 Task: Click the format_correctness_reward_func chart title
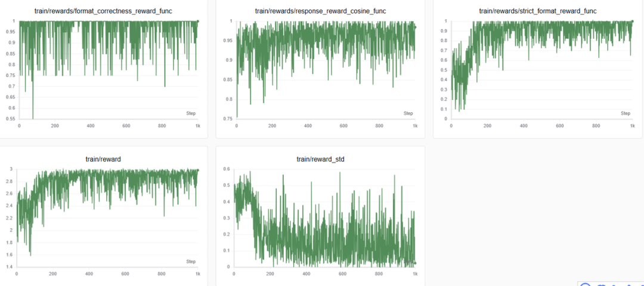tap(103, 11)
